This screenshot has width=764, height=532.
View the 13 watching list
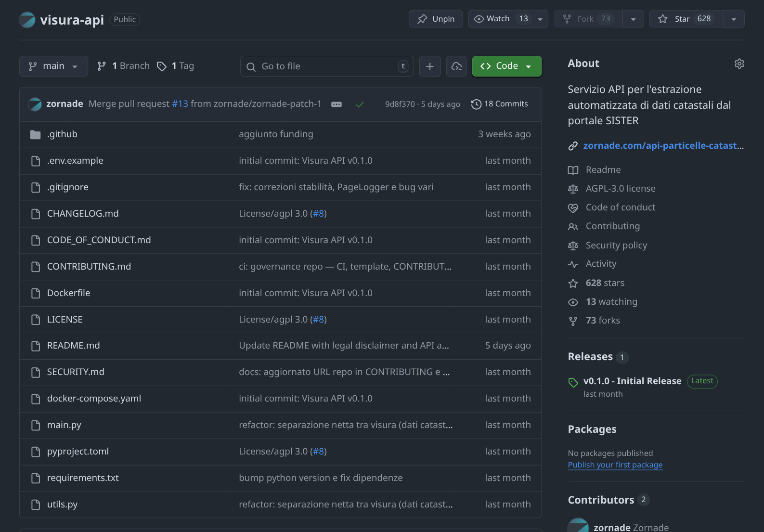[x=611, y=302]
